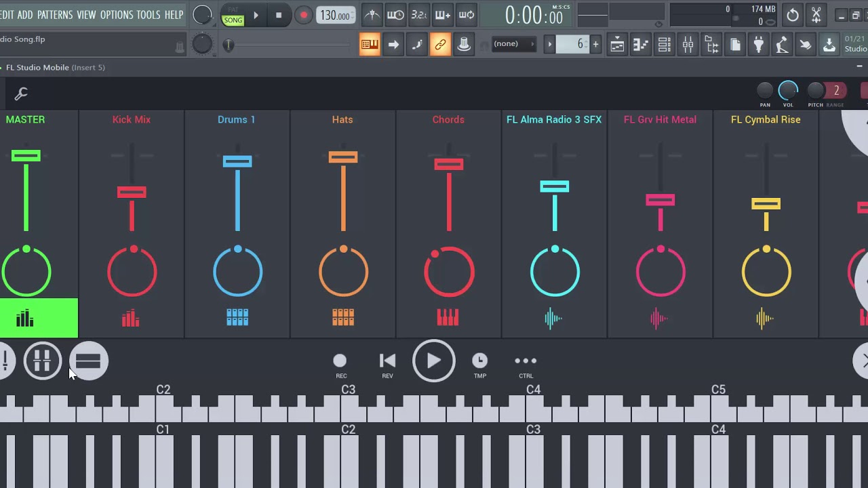Click the MASTER volume fader handle
The image size is (868, 488).
click(26, 157)
